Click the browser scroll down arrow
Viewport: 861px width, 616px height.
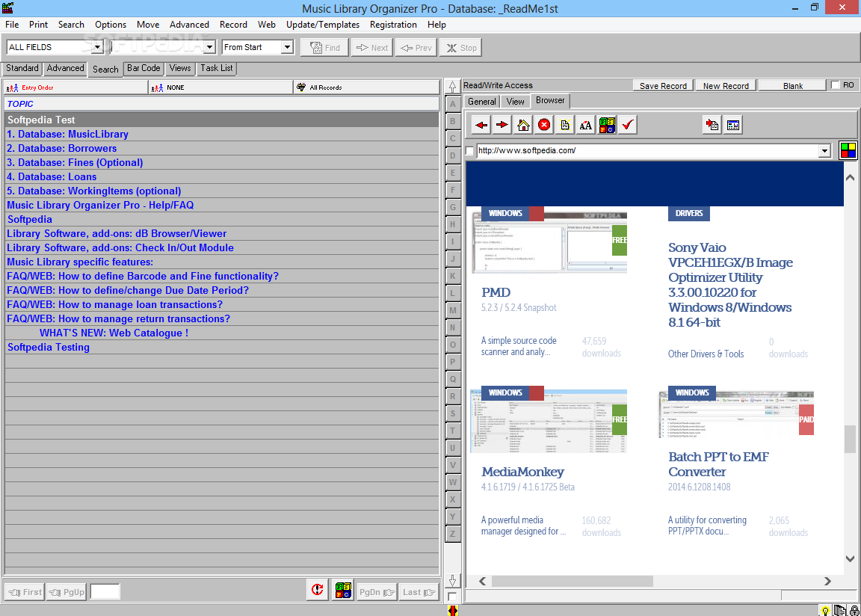(850, 559)
